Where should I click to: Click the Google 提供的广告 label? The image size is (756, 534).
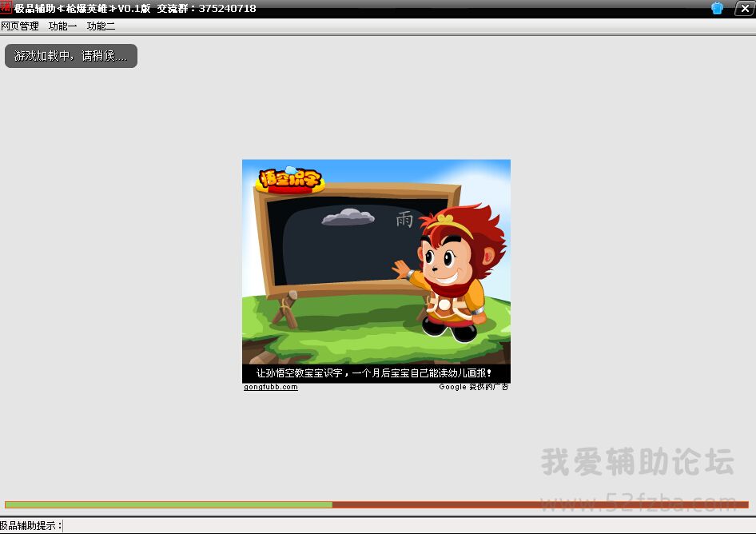pos(473,387)
